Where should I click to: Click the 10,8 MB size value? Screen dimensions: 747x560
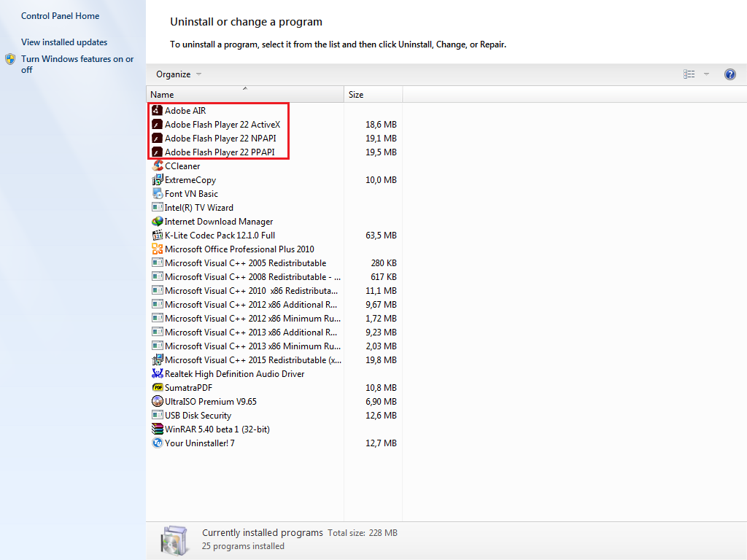tap(381, 388)
